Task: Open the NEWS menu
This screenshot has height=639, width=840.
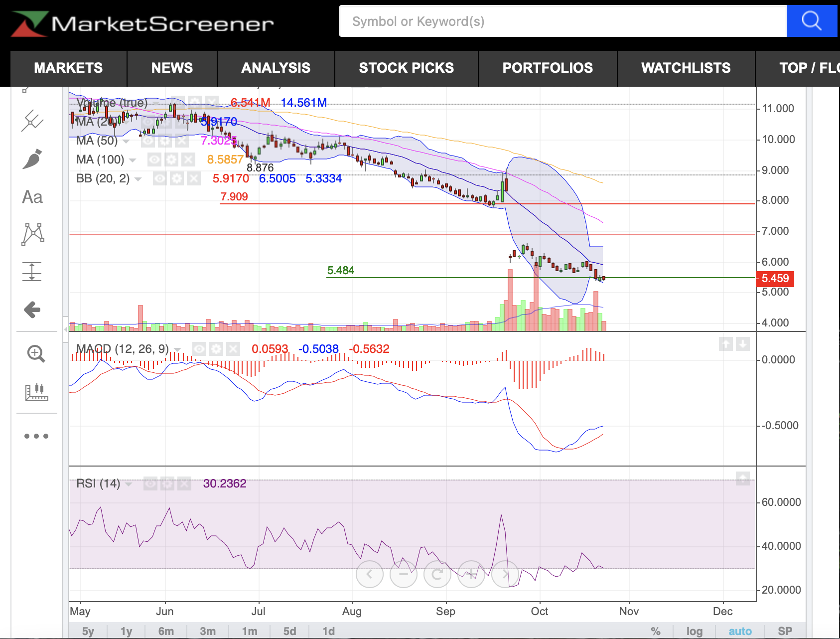Action: [172, 68]
